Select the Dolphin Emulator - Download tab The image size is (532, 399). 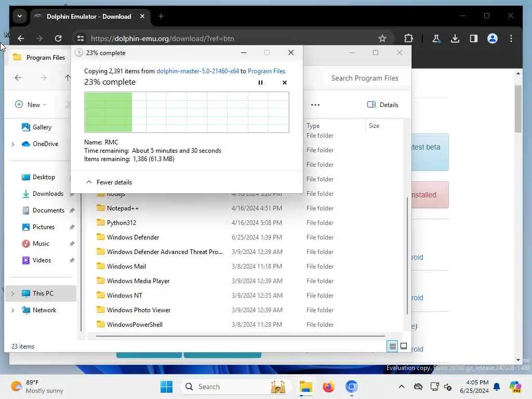tap(88, 16)
